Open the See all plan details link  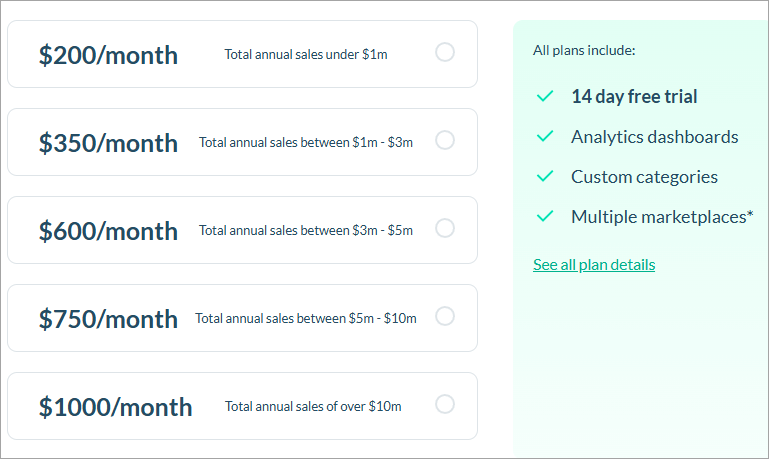594,265
